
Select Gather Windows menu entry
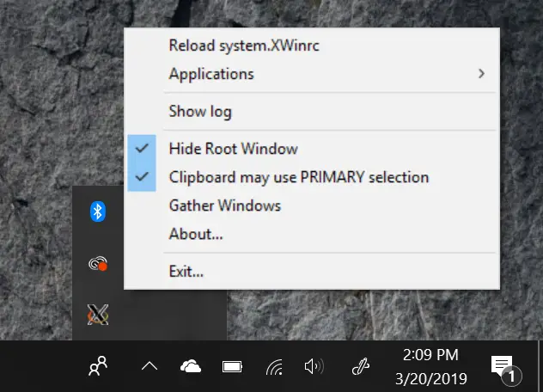pyautogui.click(x=312, y=205)
